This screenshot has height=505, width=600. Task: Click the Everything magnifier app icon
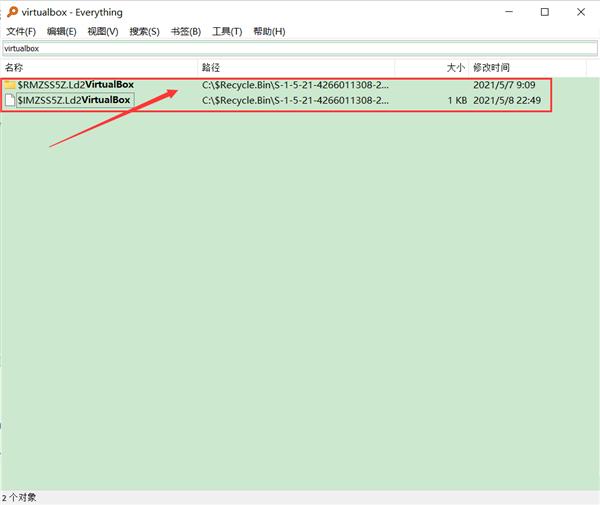pos(12,12)
